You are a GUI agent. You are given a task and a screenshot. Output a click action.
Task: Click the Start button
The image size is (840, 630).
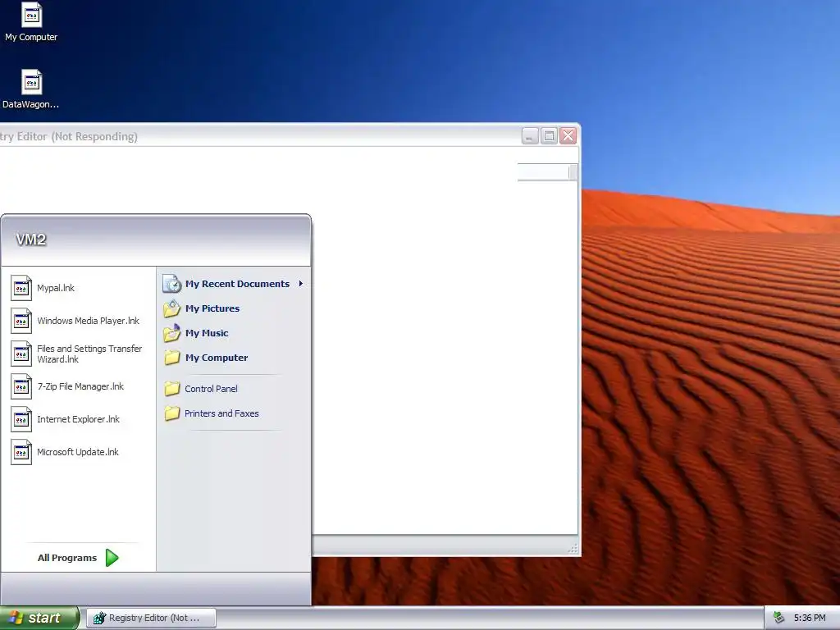pos(39,618)
